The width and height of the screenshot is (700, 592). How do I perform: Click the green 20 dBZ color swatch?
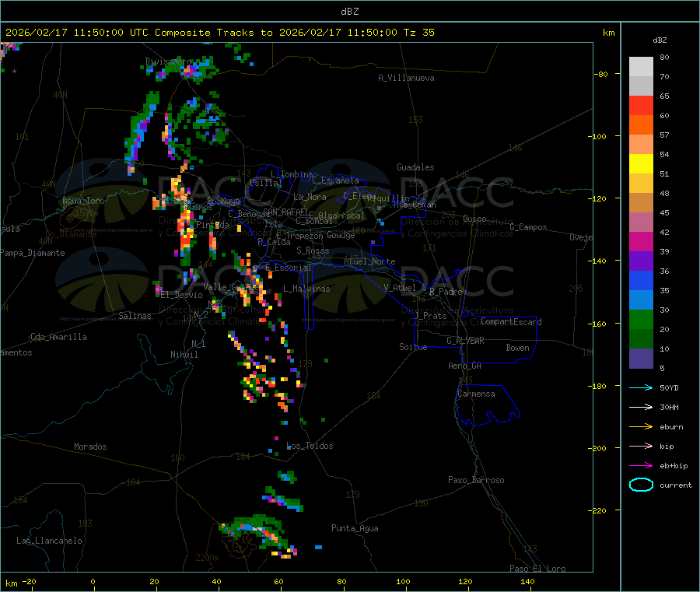[641, 319]
